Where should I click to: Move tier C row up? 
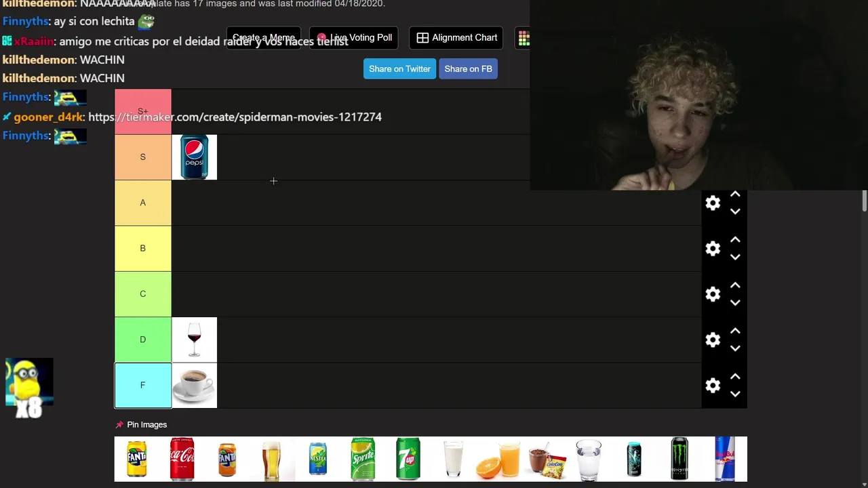pyautogui.click(x=735, y=285)
